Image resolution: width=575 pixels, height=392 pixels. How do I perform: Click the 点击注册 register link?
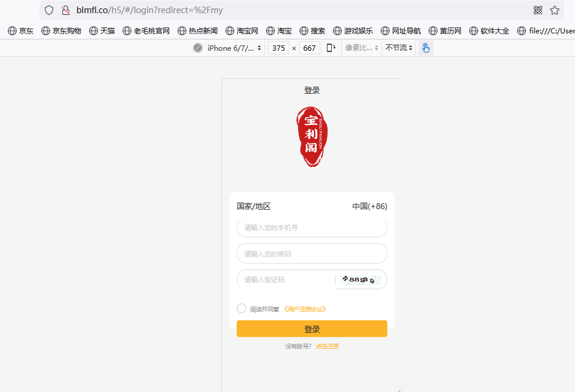[x=327, y=346]
